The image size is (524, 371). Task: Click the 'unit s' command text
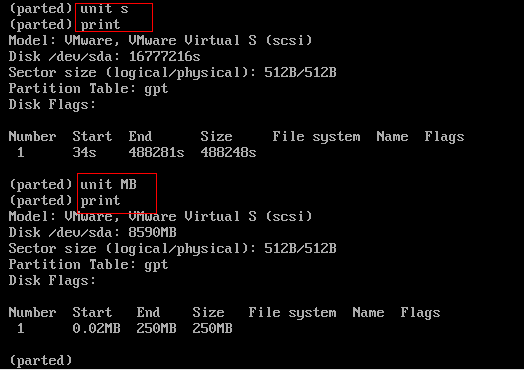click(x=104, y=9)
